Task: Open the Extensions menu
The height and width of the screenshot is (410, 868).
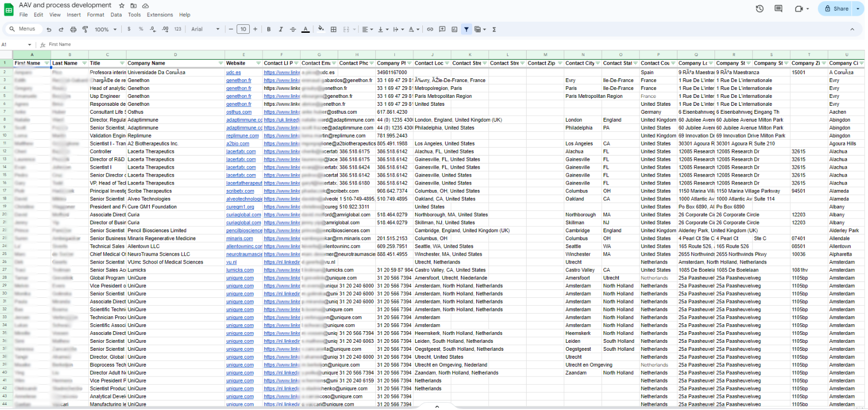Action: (x=160, y=15)
